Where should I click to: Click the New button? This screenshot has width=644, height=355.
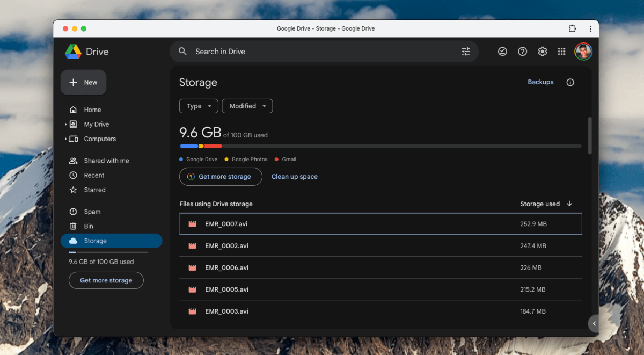coord(83,82)
